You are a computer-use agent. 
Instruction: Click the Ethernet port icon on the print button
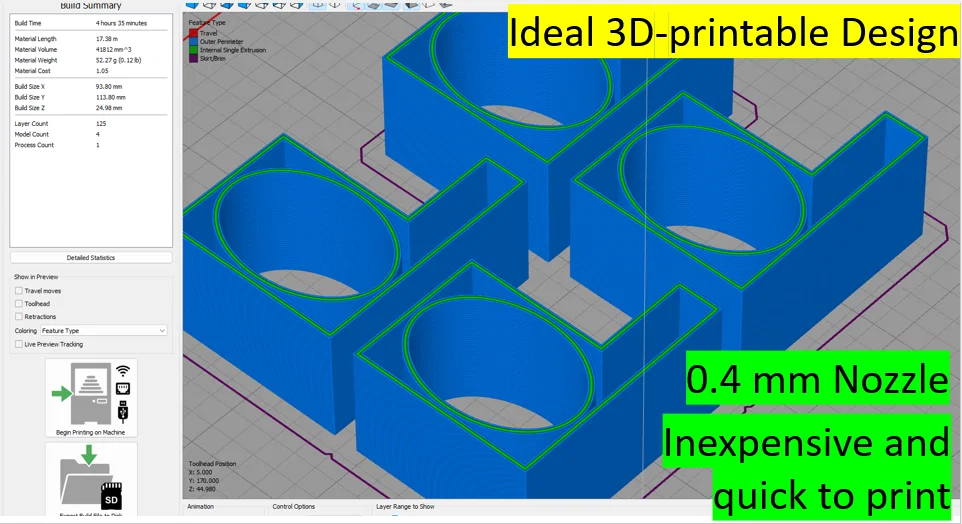(x=123, y=388)
